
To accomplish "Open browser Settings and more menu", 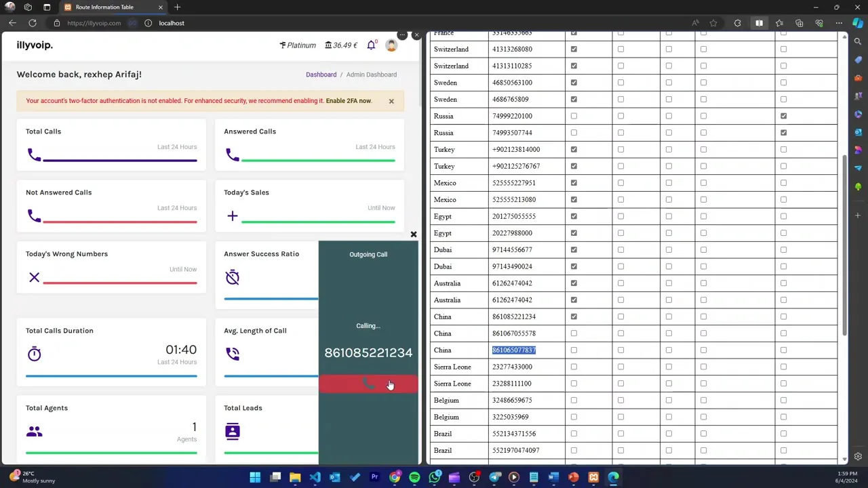I will pyautogui.click(x=840, y=23).
